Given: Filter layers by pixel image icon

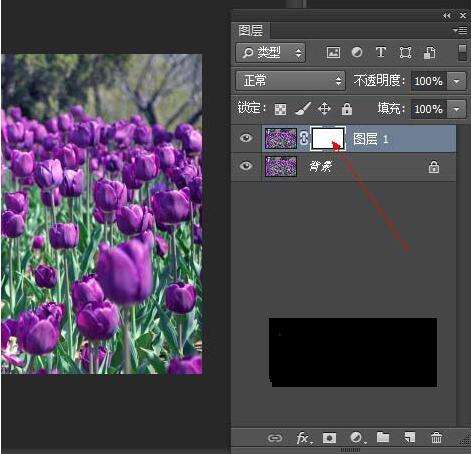Looking at the screenshot, I should point(333,53).
